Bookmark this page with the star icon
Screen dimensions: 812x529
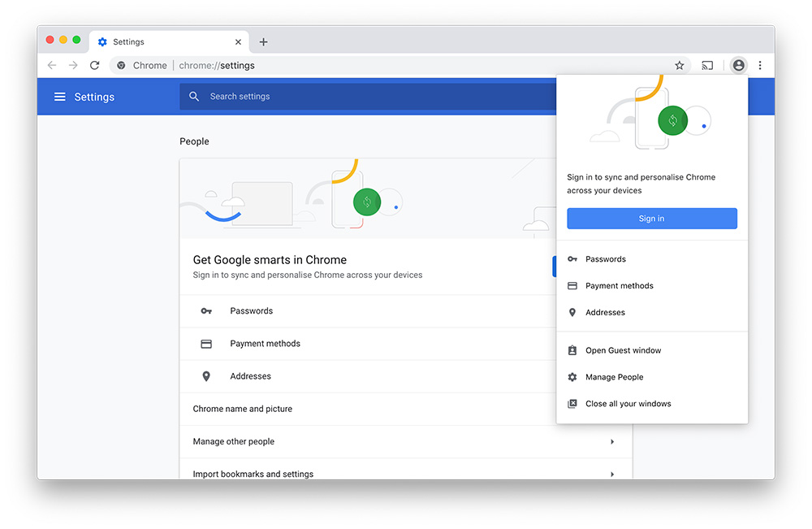coord(680,65)
